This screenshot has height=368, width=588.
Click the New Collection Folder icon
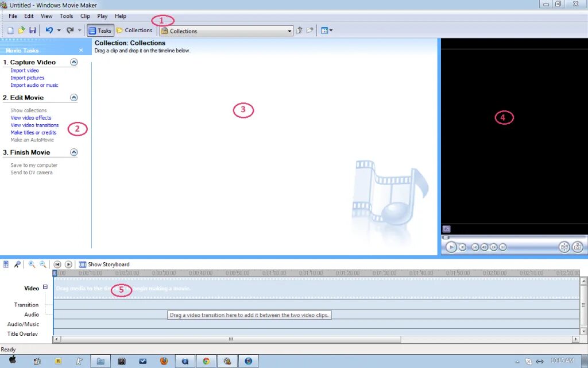point(310,30)
